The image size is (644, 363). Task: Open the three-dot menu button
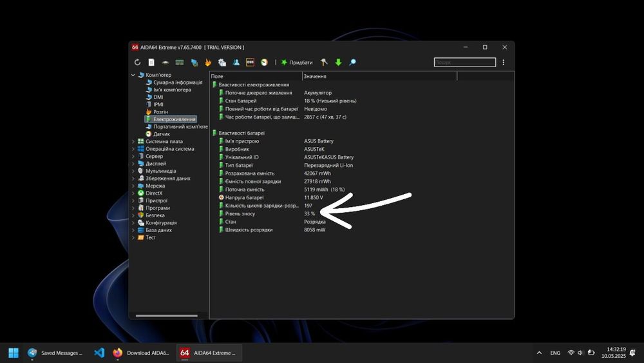pyautogui.click(x=504, y=62)
